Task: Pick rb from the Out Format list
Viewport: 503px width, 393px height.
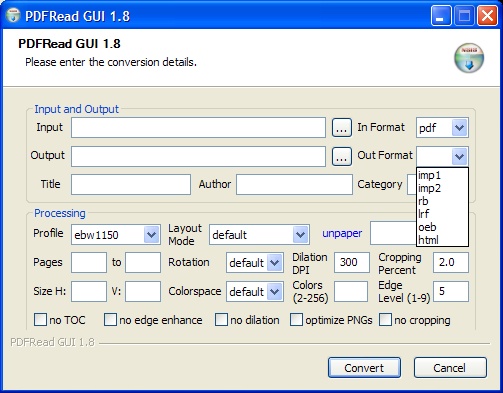Action: pos(442,201)
